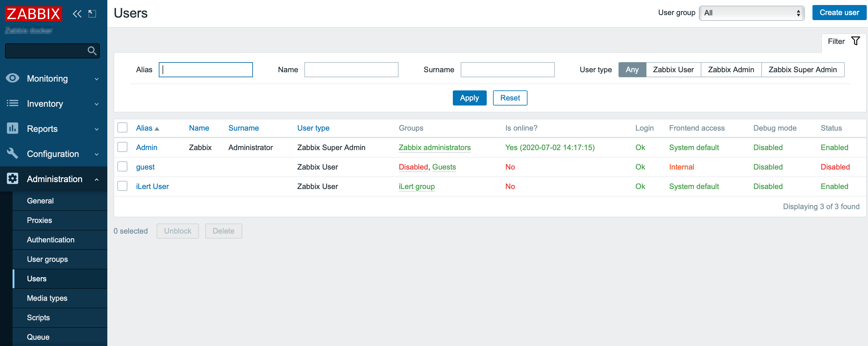Click the Configuration wrench icon
Screen dimensions: 868x346
(13, 154)
